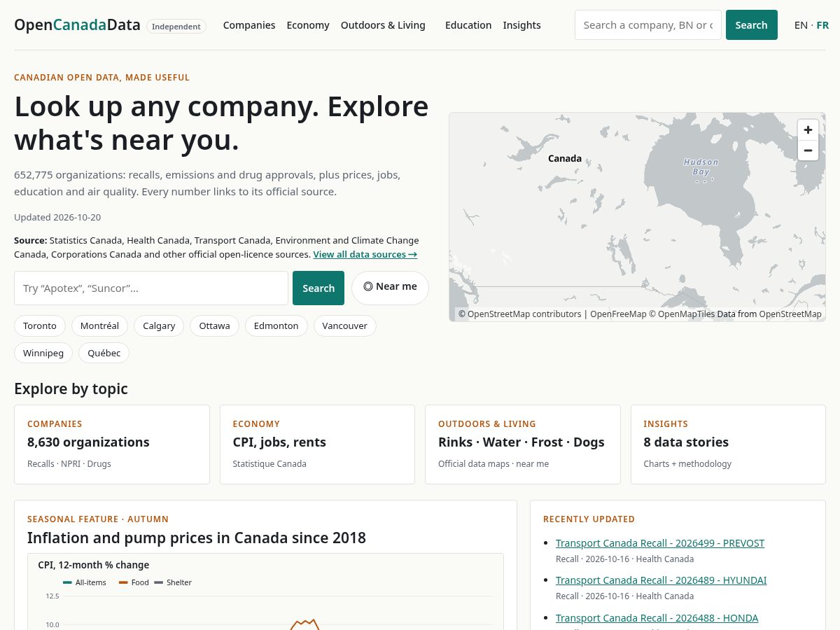Toggle the Shelter legend series

tap(172, 582)
